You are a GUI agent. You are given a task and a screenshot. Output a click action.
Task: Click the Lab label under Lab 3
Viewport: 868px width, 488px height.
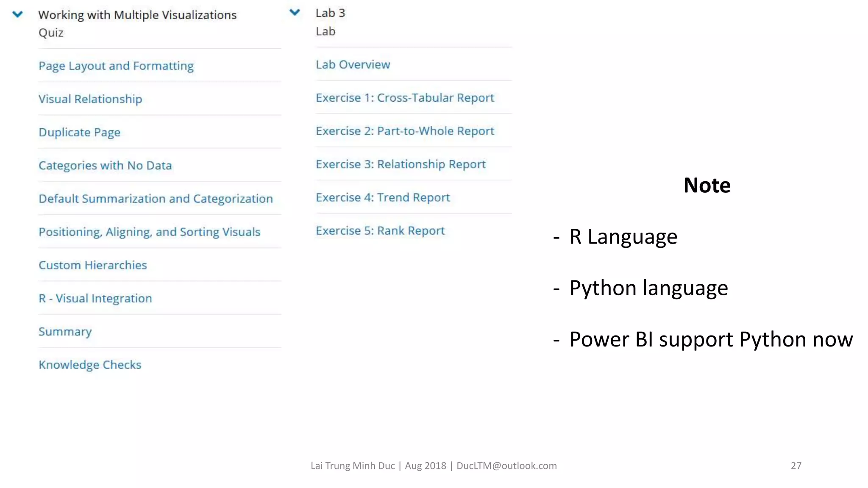tap(325, 31)
